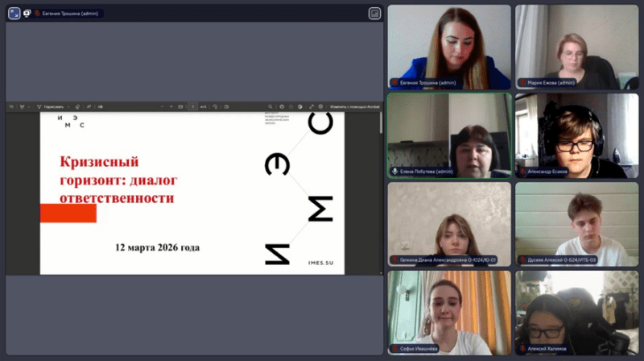Expand the dropdown arrow next to Нарисовать
The height and width of the screenshot is (361, 644).
68,106
